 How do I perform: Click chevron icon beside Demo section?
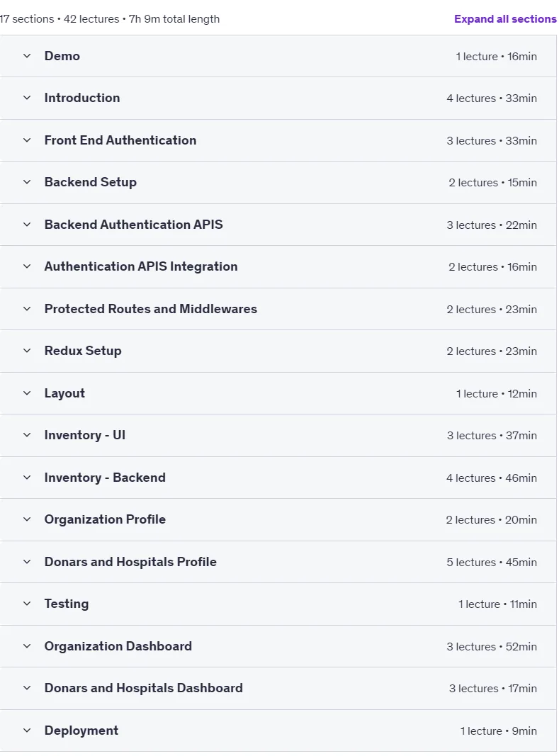(27, 56)
